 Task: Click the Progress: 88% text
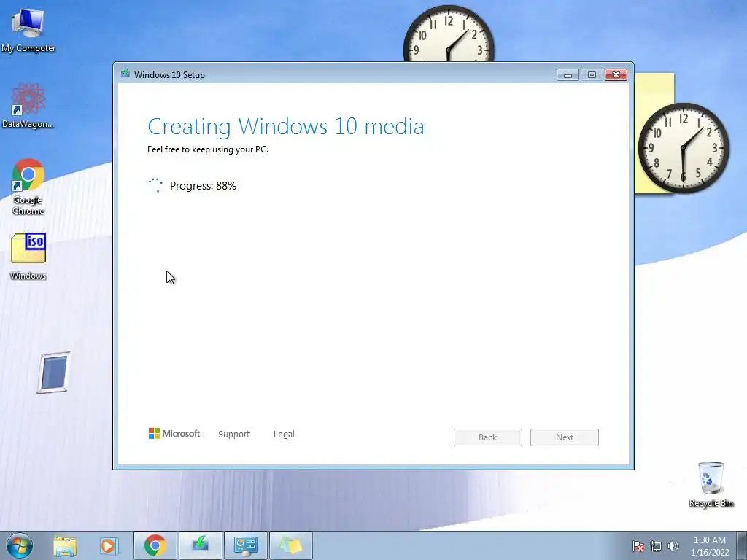click(x=203, y=186)
